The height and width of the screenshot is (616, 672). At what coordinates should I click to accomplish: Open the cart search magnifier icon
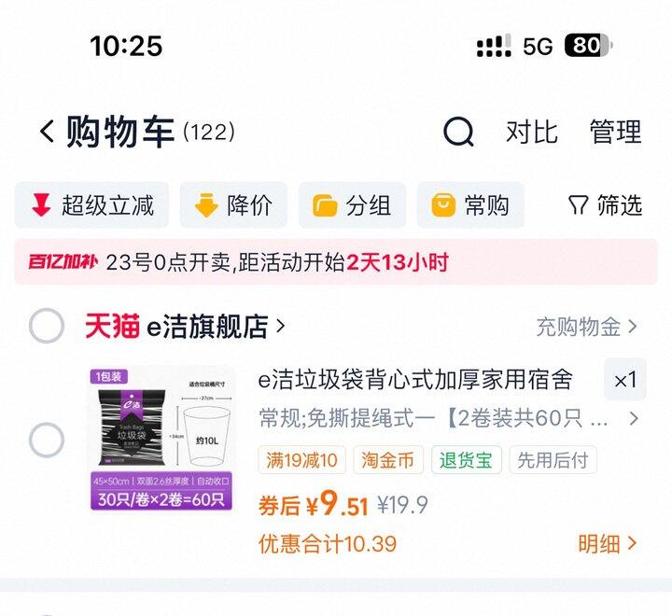[x=458, y=132]
